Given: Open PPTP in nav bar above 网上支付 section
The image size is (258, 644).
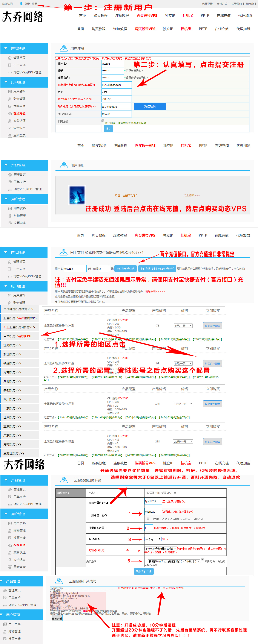Looking at the screenshot, I should [203, 235].
